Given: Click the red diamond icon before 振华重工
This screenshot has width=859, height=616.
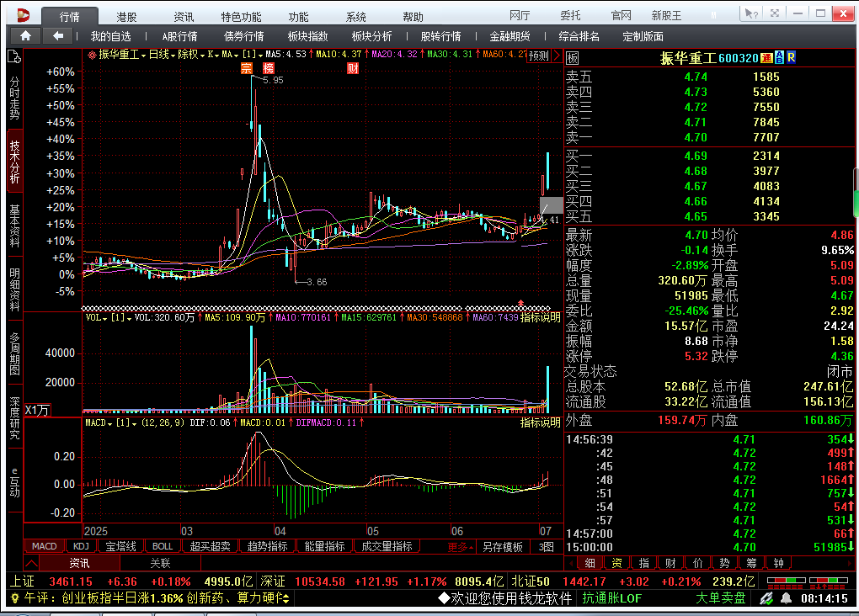Looking at the screenshot, I should [92, 55].
